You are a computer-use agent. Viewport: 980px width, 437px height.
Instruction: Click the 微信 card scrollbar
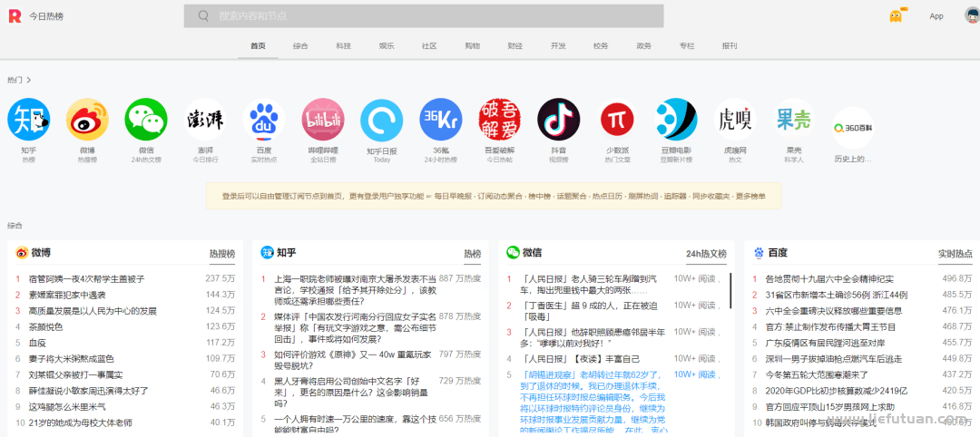tap(730, 290)
